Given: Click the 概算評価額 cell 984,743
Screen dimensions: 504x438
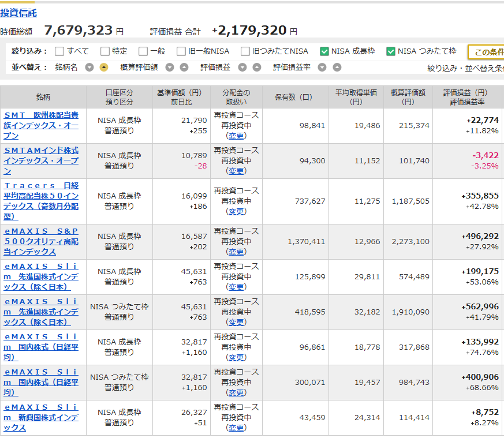Looking at the screenshot, I should click(415, 383).
